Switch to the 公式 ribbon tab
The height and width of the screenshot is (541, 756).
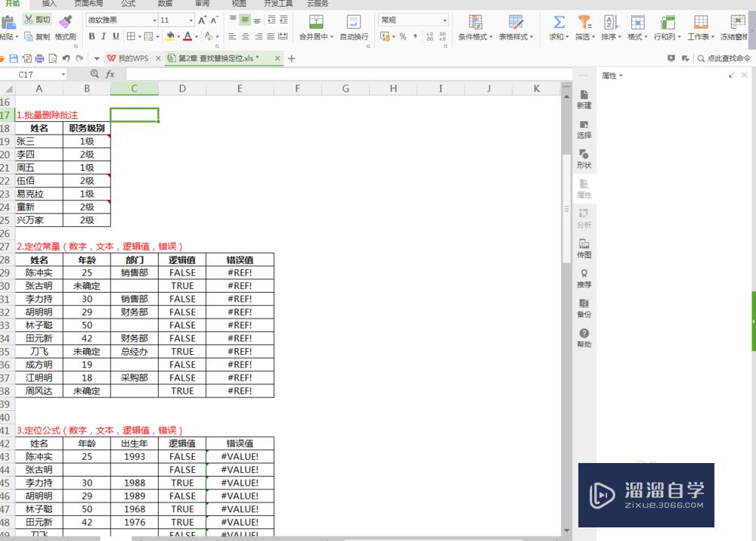[x=129, y=3]
